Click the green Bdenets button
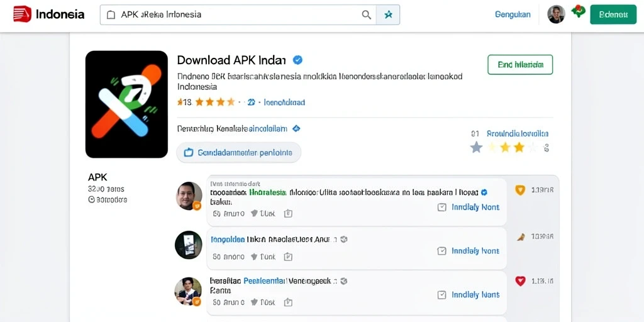Viewport: 644px width, 322px height. [x=613, y=14]
